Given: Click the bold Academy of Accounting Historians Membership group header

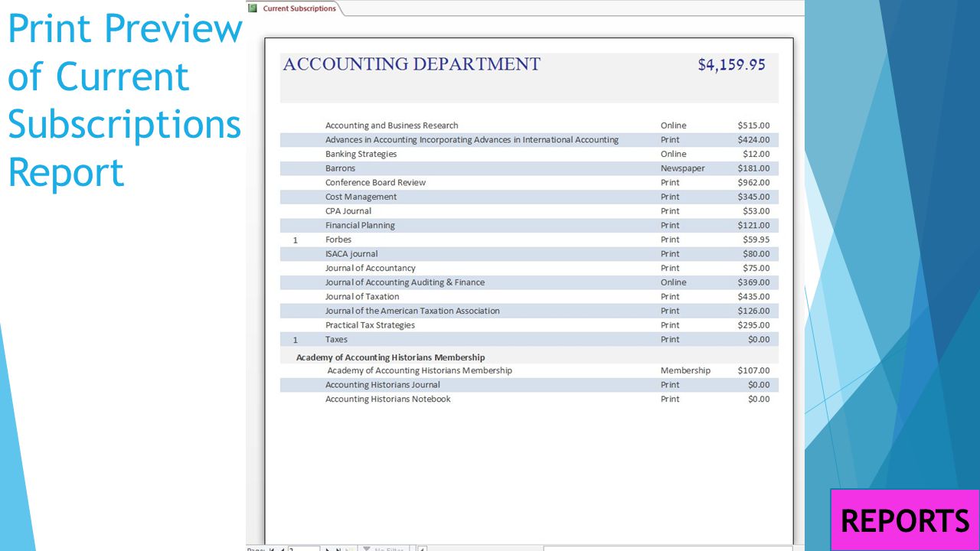Looking at the screenshot, I should click(x=390, y=357).
